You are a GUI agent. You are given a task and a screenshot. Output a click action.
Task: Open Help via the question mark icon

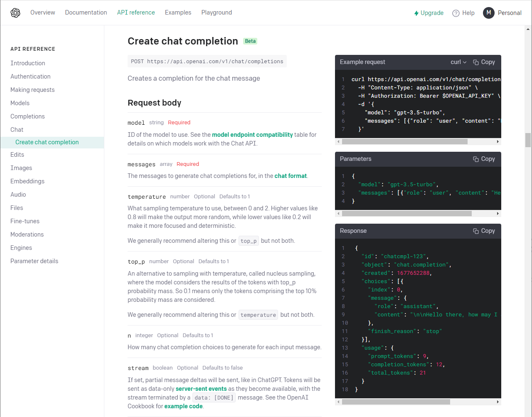[x=456, y=13]
